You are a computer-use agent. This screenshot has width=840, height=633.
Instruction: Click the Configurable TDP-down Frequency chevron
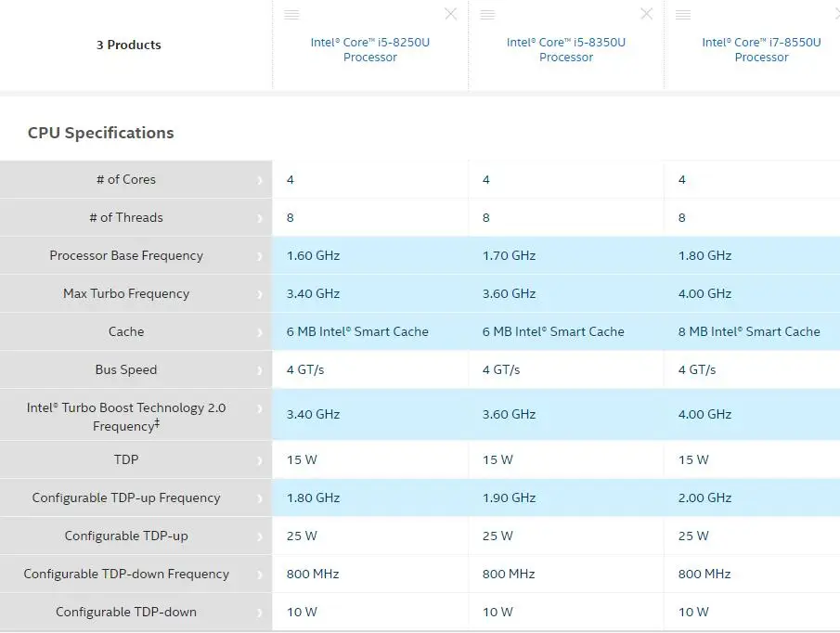point(260,575)
